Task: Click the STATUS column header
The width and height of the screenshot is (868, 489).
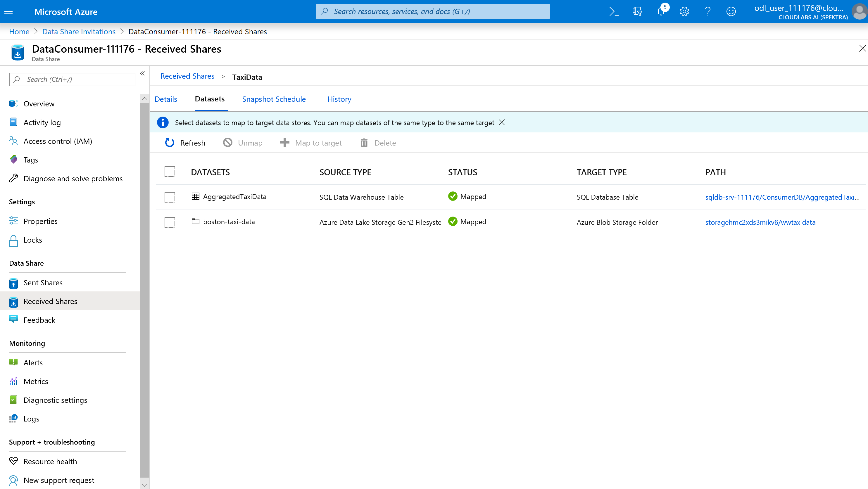Action: (x=463, y=172)
